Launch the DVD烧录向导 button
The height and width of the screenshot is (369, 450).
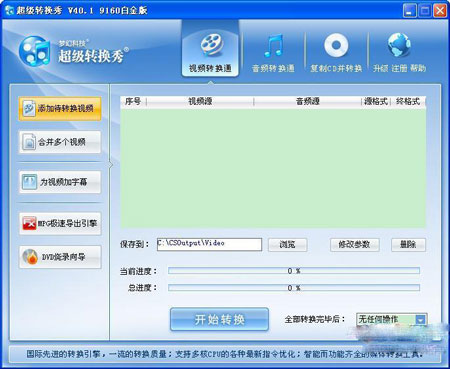60,257
